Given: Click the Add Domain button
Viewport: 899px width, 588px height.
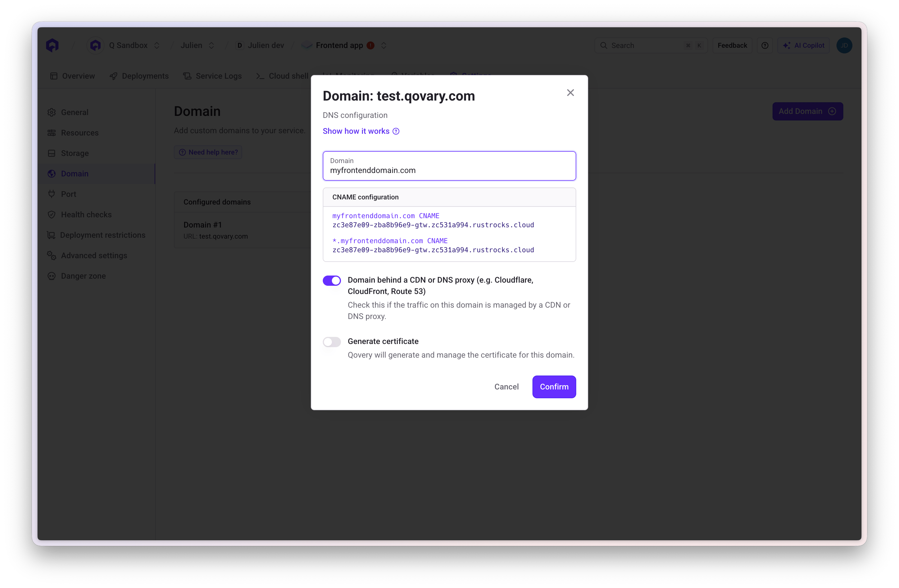Looking at the screenshot, I should pos(807,111).
